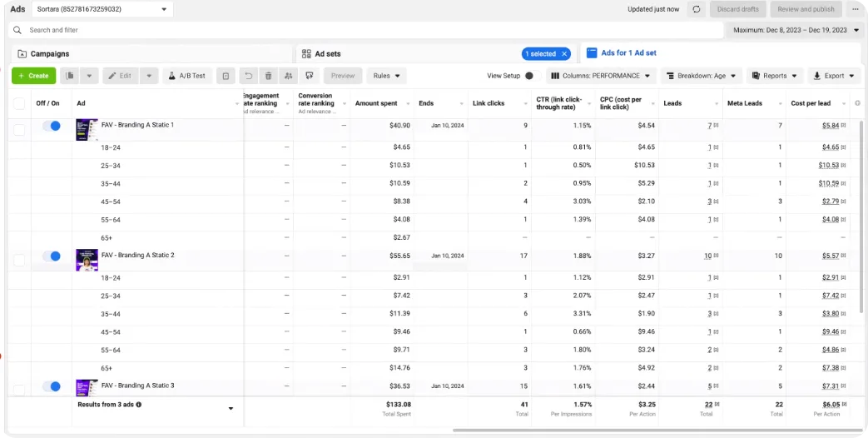Click the share screen icon next to Preview
Image resolution: width=868 pixels, height=438 pixels.
click(x=310, y=76)
